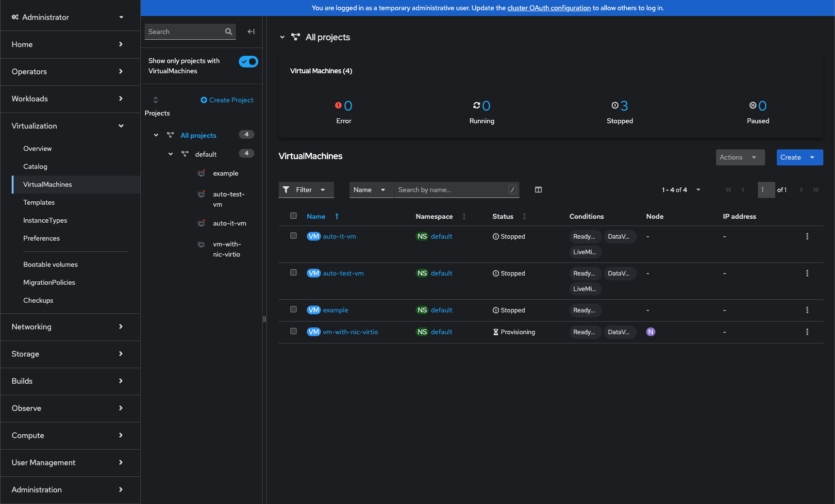Collapse the All projects summary header chevron

[x=282, y=37]
